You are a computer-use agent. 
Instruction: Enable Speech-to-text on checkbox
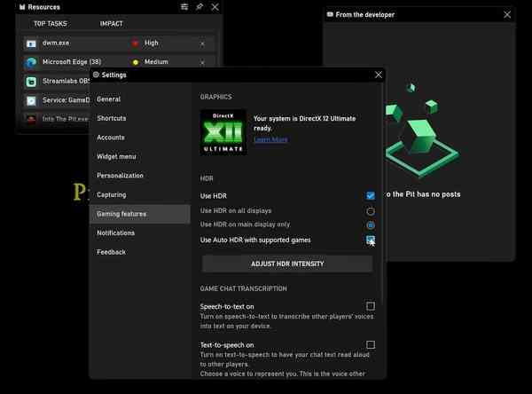pos(370,306)
